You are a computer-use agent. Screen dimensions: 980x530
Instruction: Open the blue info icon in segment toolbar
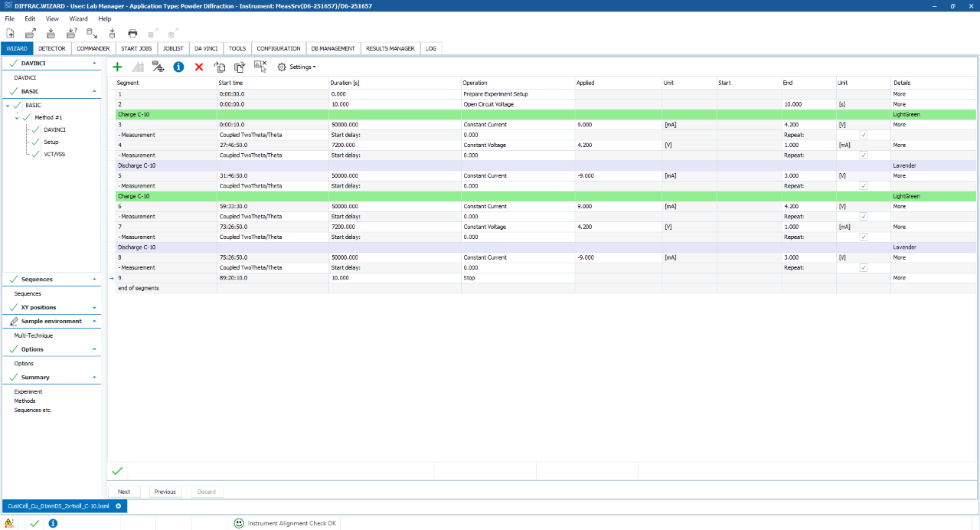[178, 67]
